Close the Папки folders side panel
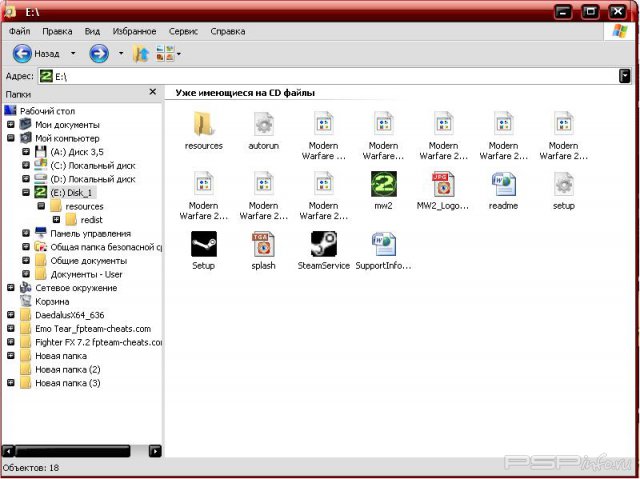 coord(153,92)
